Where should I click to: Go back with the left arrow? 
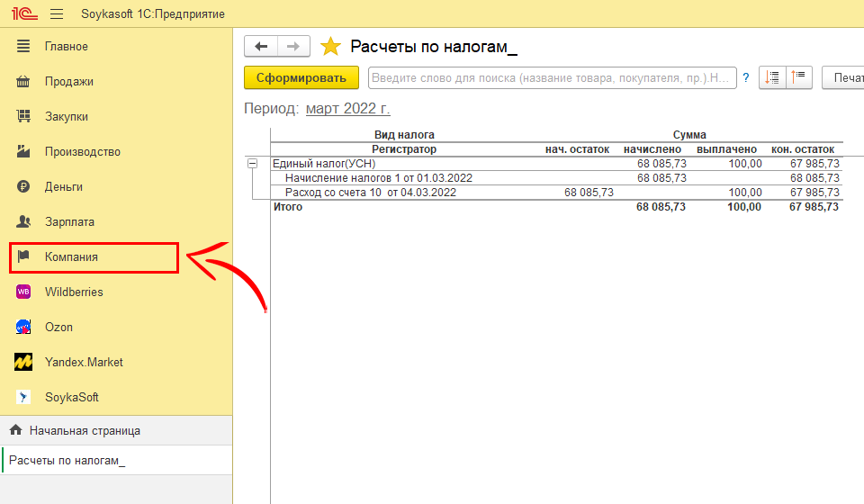[x=261, y=47]
